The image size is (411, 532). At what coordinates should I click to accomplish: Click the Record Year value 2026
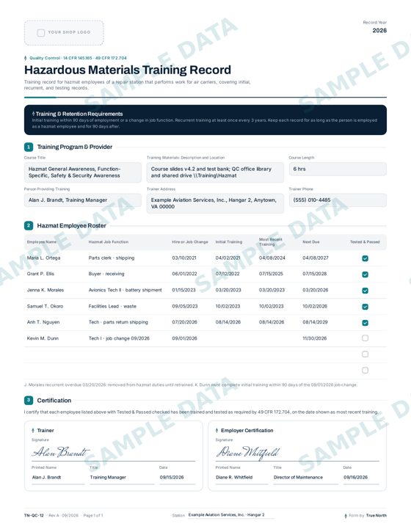tap(379, 31)
